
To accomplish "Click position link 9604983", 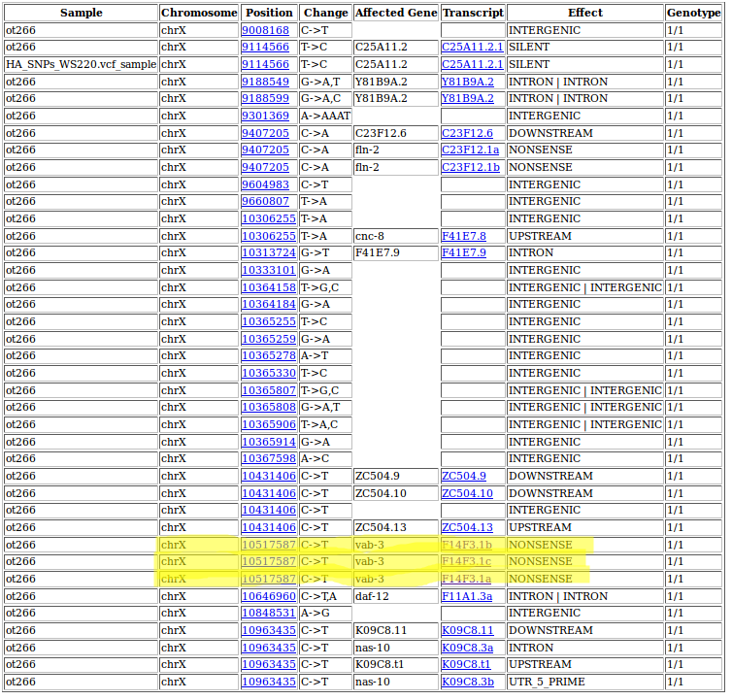I will coord(265,184).
